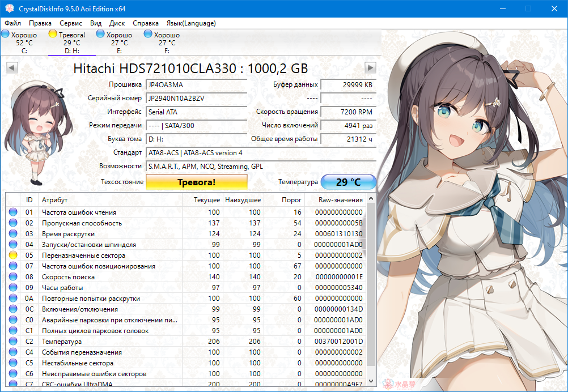The image size is (568, 392).
Task: Click the ID column header
Action: [29, 200]
